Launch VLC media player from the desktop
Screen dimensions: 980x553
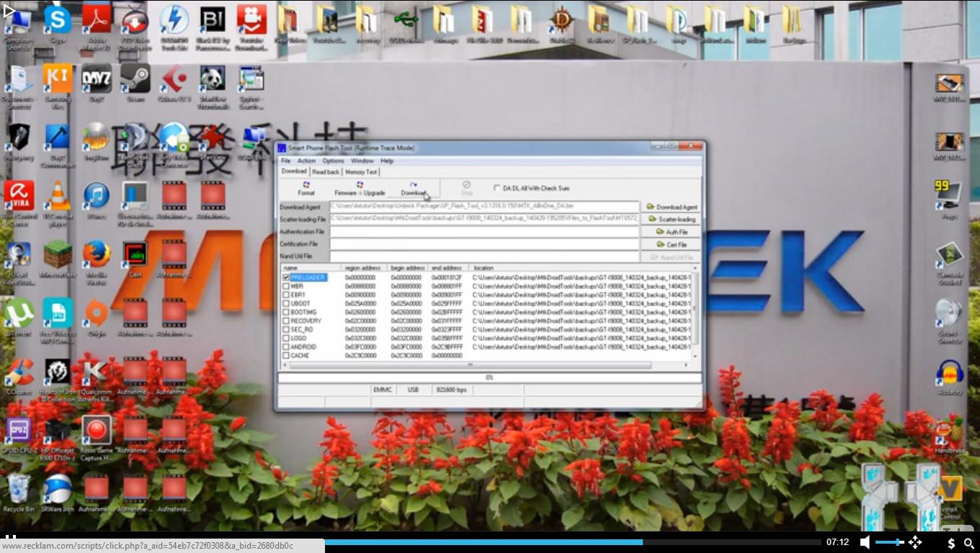tap(58, 204)
